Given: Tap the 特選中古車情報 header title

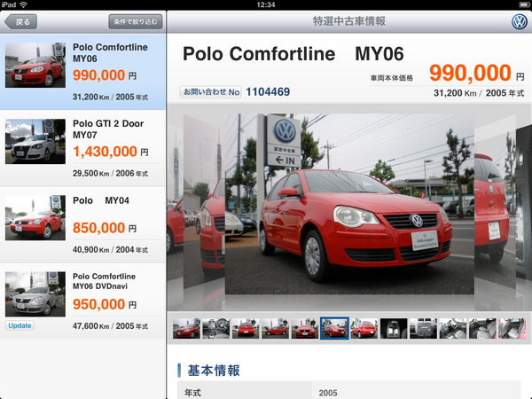Looking at the screenshot, I should coord(348,21).
